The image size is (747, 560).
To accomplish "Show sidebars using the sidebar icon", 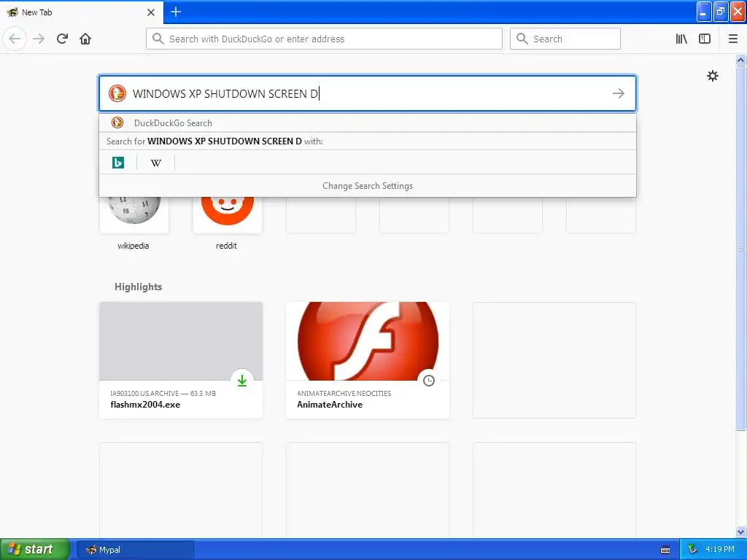I will (705, 39).
